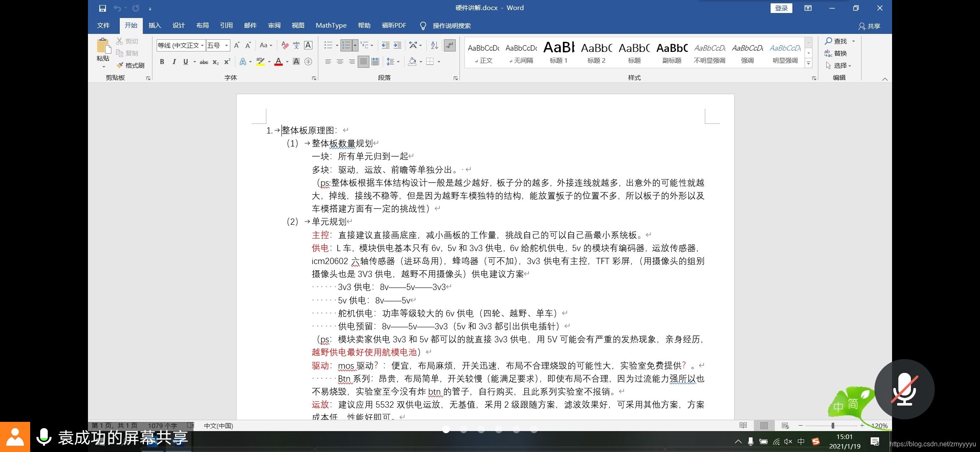The height and width of the screenshot is (452, 980).
Task: Click the 登录 sign-in button
Action: [x=781, y=8]
